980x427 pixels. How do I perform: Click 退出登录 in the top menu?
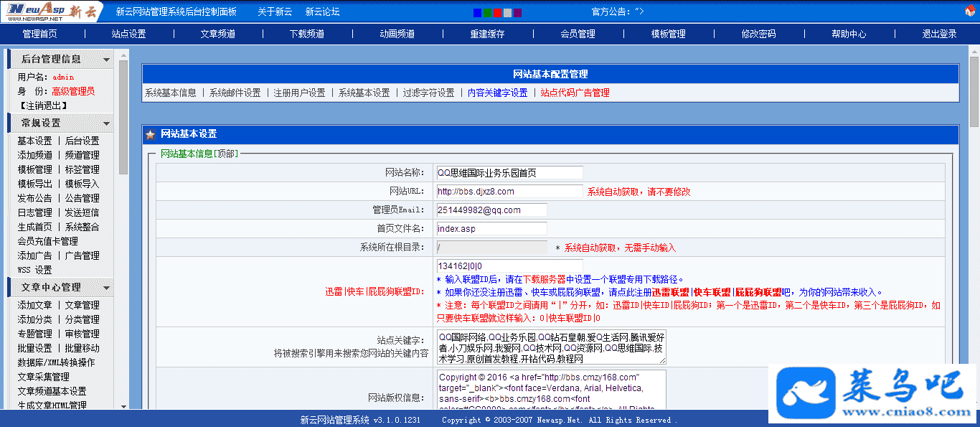[939, 34]
